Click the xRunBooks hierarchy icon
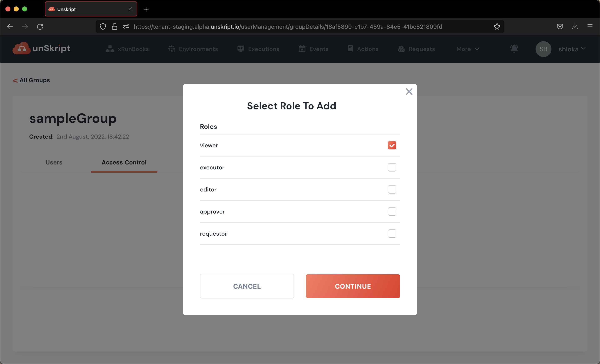The height and width of the screenshot is (364, 600). pos(110,49)
